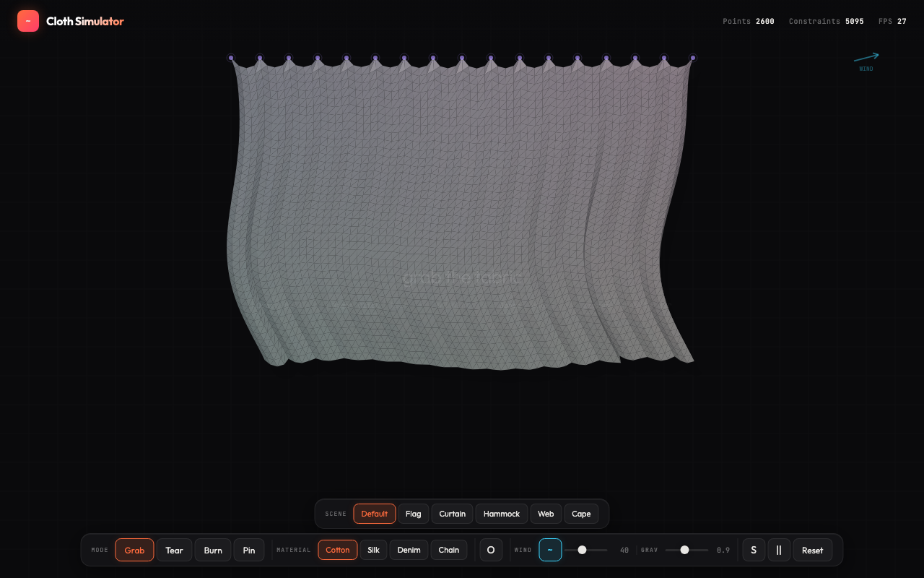Adjust the wind strength slider
The height and width of the screenshot is (578, 924).
(586, 550)
